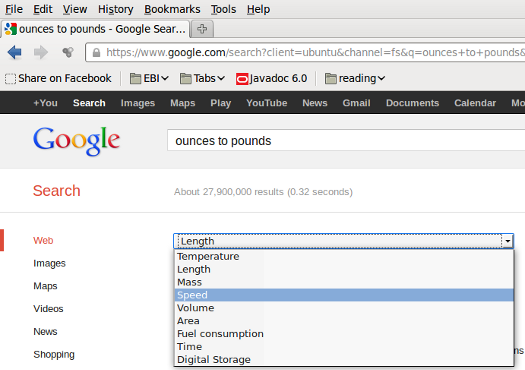Open YouTube in Google bar
Viewport: 525px width, 370px height.
click(x=267, y=103)
